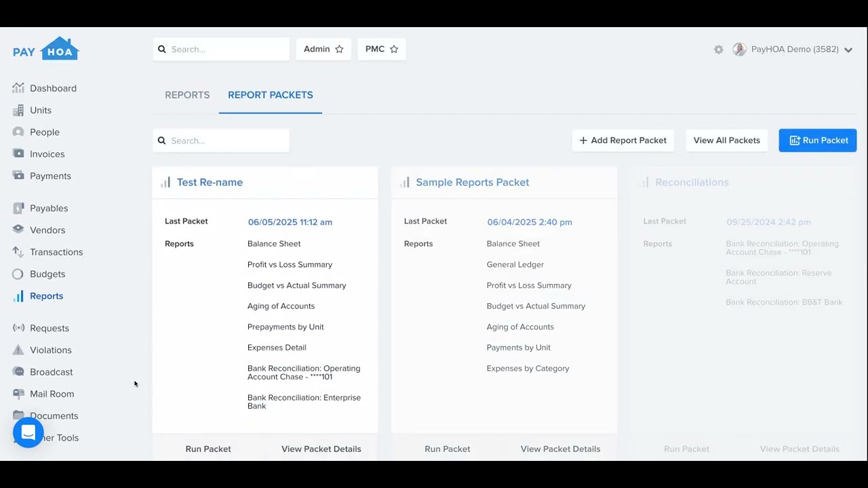Click chart icon beside Sample Reports Packet
The height and width of the screenshot is (488, 868).
(405, 182)
